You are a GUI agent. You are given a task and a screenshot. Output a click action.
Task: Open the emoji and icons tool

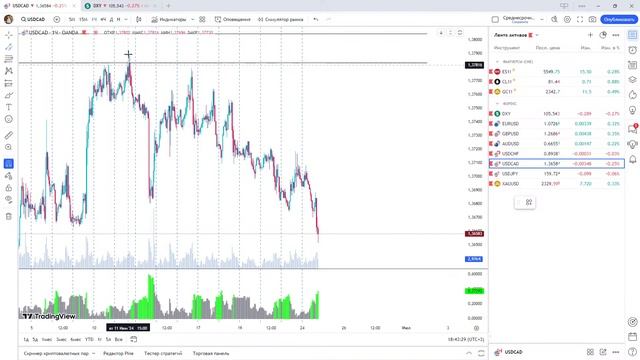pos(9,119)
